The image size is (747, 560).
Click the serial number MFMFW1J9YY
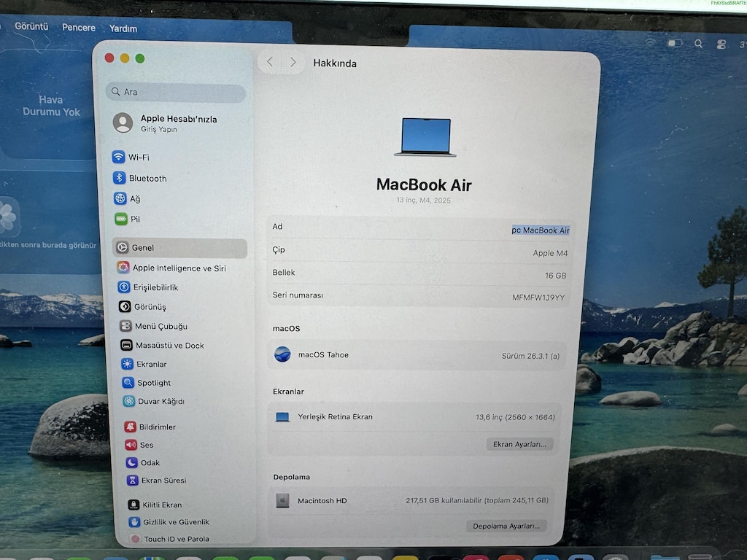538,297
